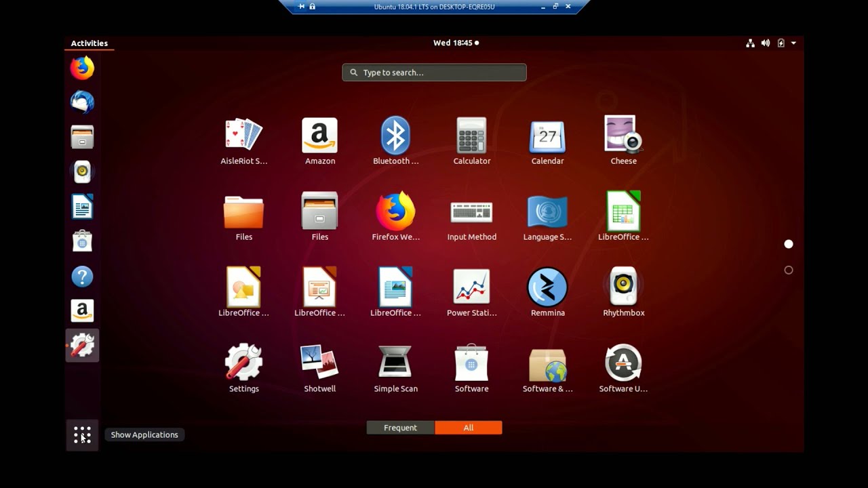868x488 pixels.
Task: Open the Help question mark in dock
Action: pos(82,277)
